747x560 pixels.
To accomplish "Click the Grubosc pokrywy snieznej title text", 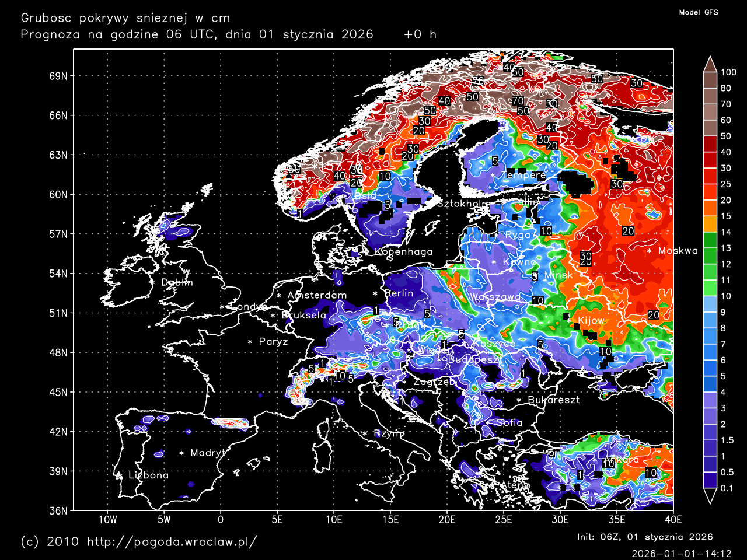I will click(x=125, y=18).
